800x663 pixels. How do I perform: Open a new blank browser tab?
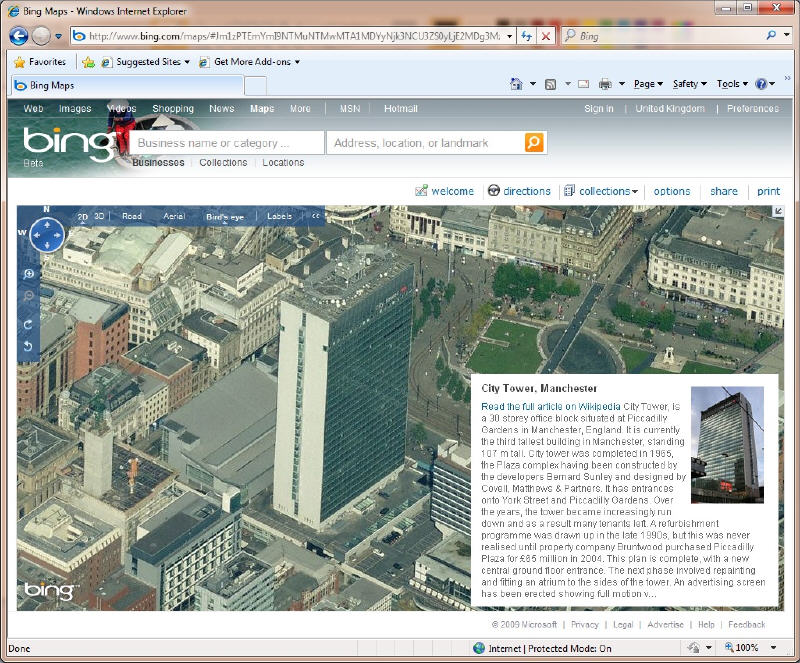pyautogui.click(x=255, y=86)
